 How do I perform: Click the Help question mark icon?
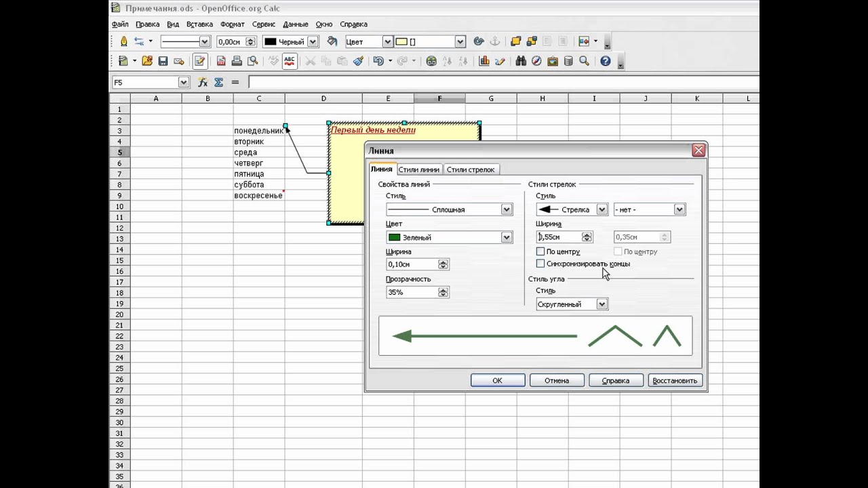point(606,61)
